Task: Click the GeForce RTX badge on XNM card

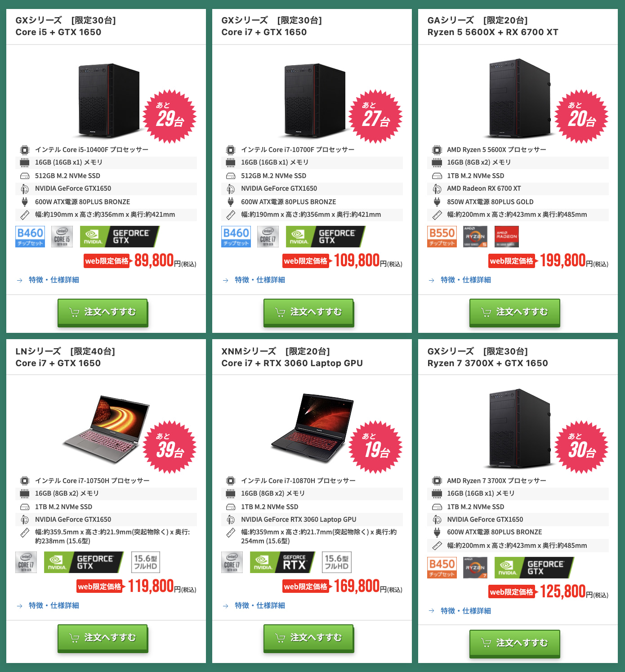Action: click(x=283, y=562)
